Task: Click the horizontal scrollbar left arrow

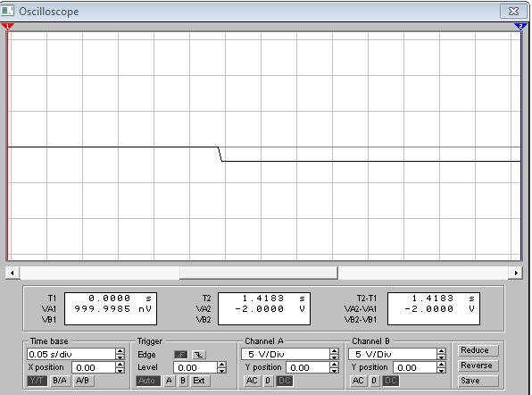Action: tap(12, 273)
